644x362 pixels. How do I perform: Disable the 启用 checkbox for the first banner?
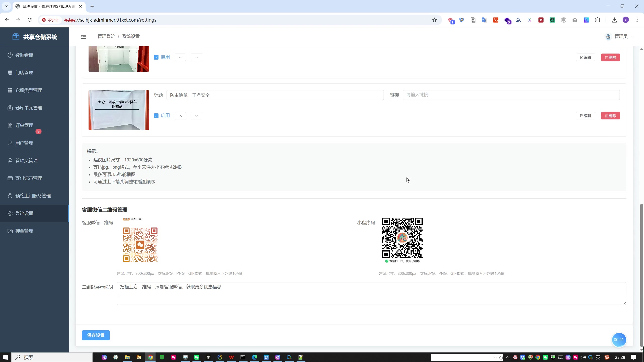coord(156,57)
